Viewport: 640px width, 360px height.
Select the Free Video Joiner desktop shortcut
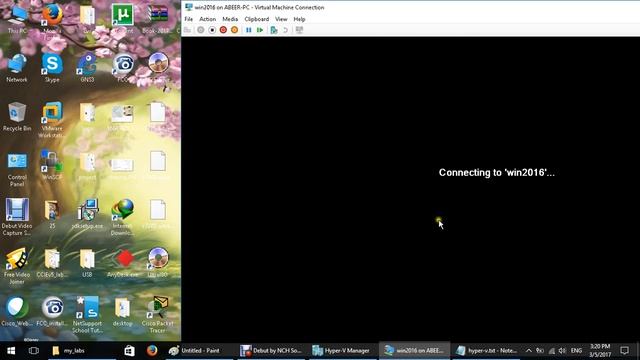point(17,266)
